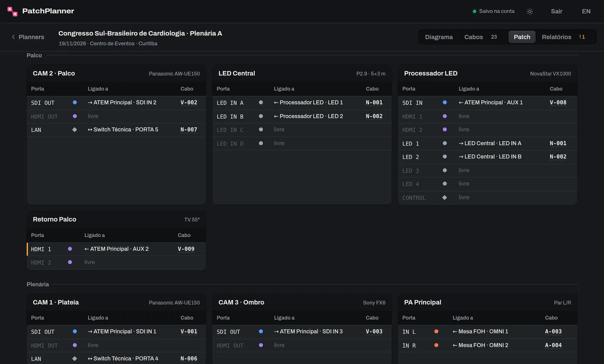Click the orange IN L port dot on PA Principal

(x=436, y=331)
